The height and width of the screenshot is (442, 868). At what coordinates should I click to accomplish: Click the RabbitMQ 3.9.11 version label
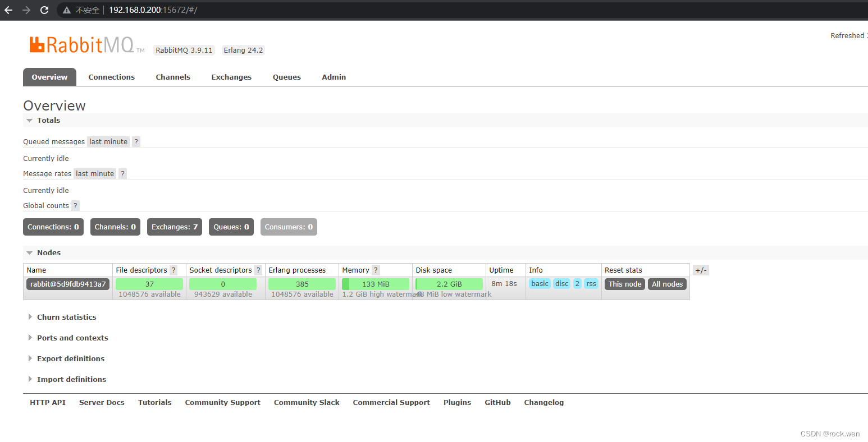(x=184, y=50)
